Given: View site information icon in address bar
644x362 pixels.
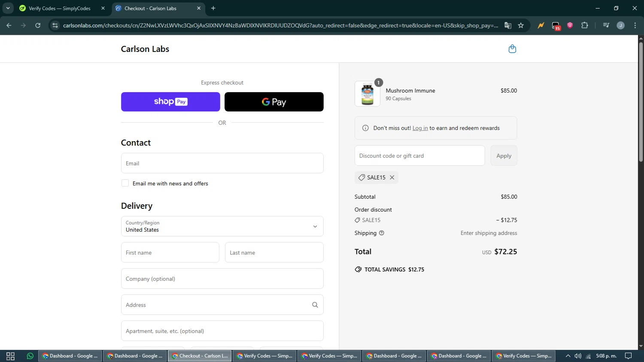Looking at the screenshot, I should click(55, 25).
